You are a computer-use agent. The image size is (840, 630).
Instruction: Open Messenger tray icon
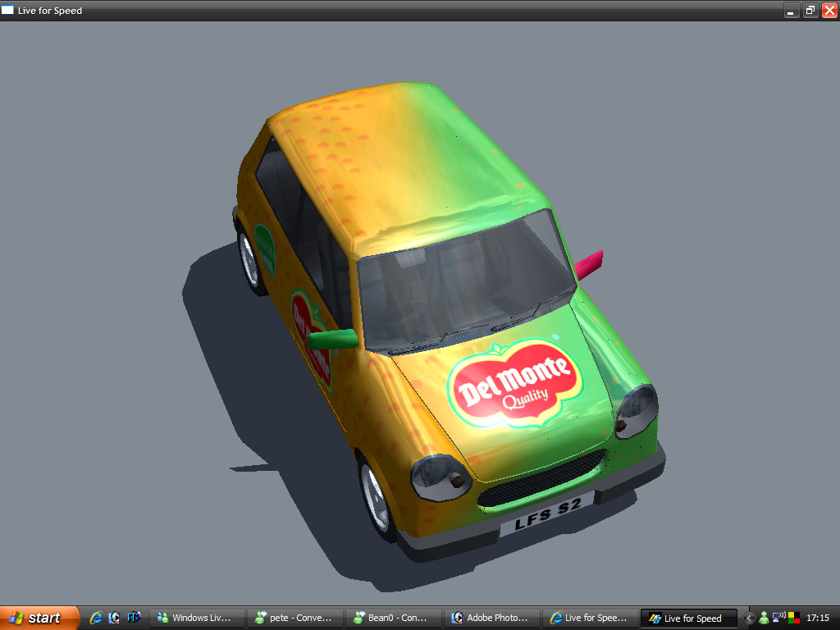[x=764, y=619]
